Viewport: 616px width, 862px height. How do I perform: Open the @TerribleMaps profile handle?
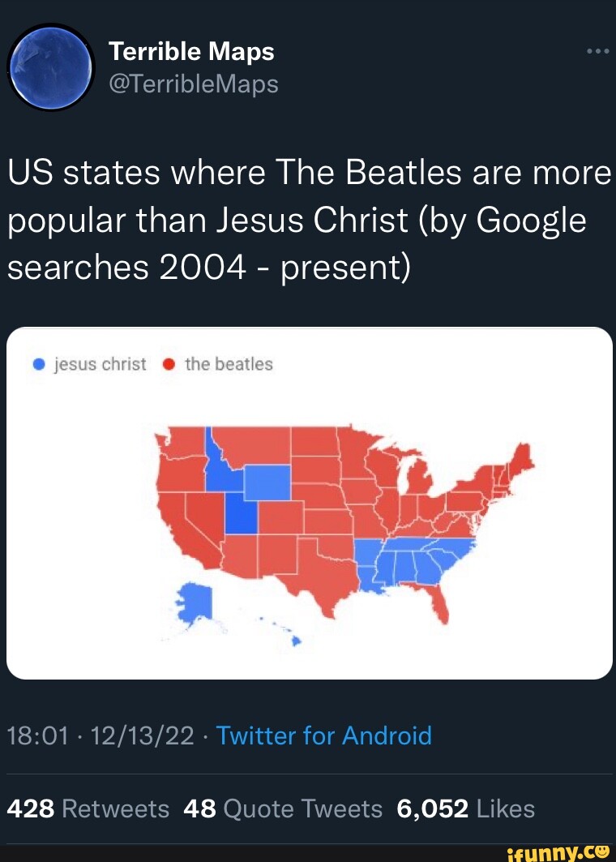coord(193,84)
